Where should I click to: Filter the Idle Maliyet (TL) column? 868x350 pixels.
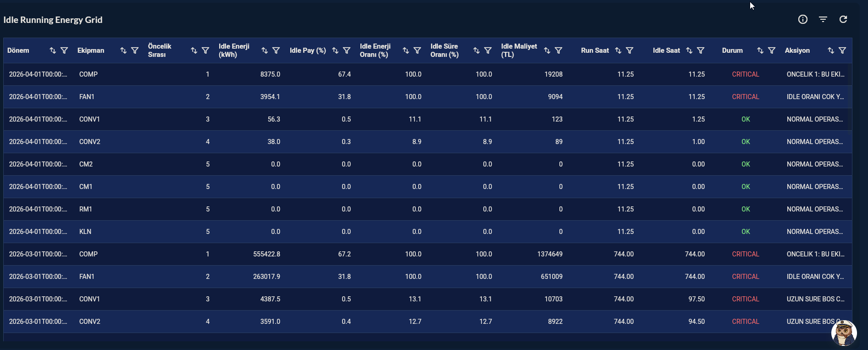558,50
